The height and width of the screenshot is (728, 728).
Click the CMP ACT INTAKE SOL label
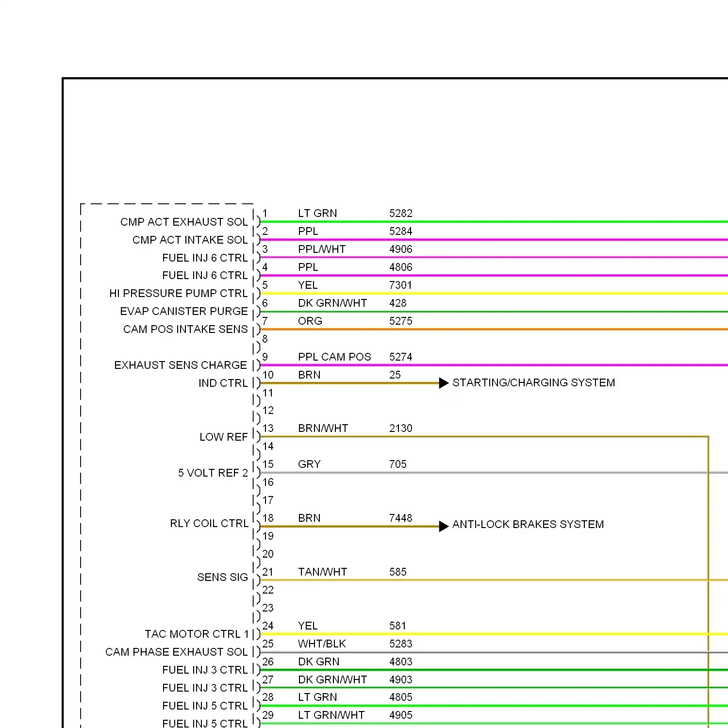(190, 240)
